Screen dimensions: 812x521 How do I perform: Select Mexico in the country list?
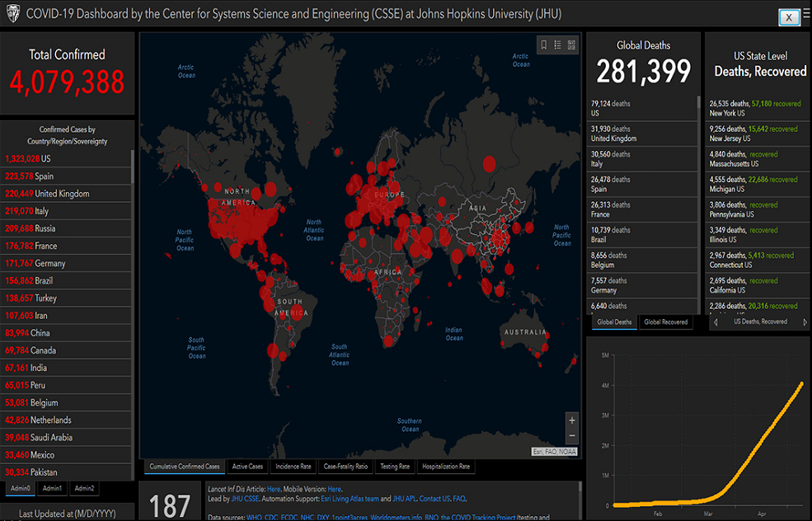click(66, 455)
